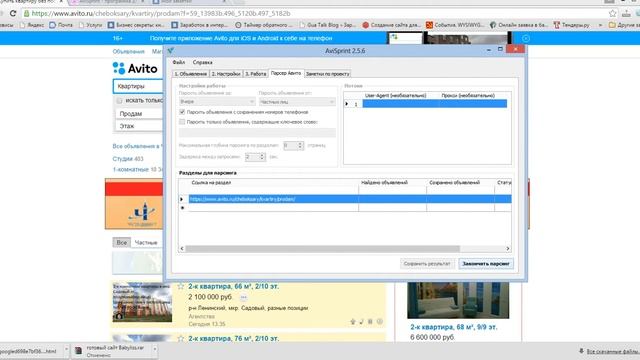The width and height of the screenshot is (640, 360).
Task: Open the Тендеры.ру bookmark
Action: [x=572, y=25]
